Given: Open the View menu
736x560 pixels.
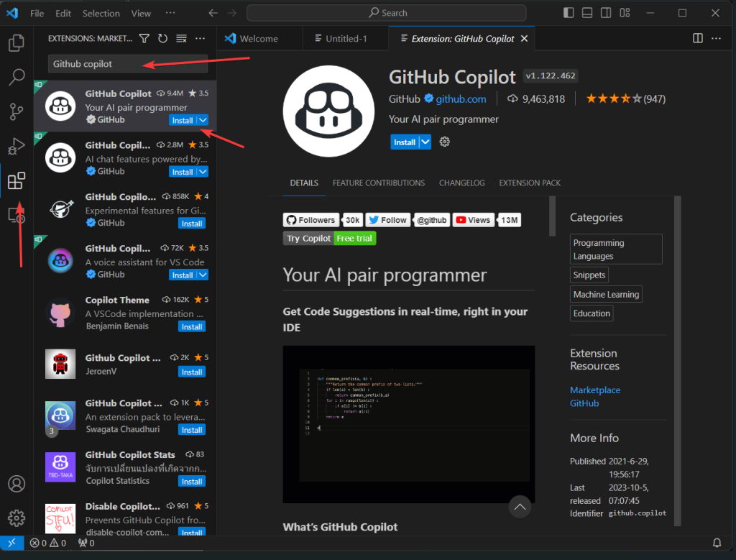Looking at the screenshot, I should (141, 13).
